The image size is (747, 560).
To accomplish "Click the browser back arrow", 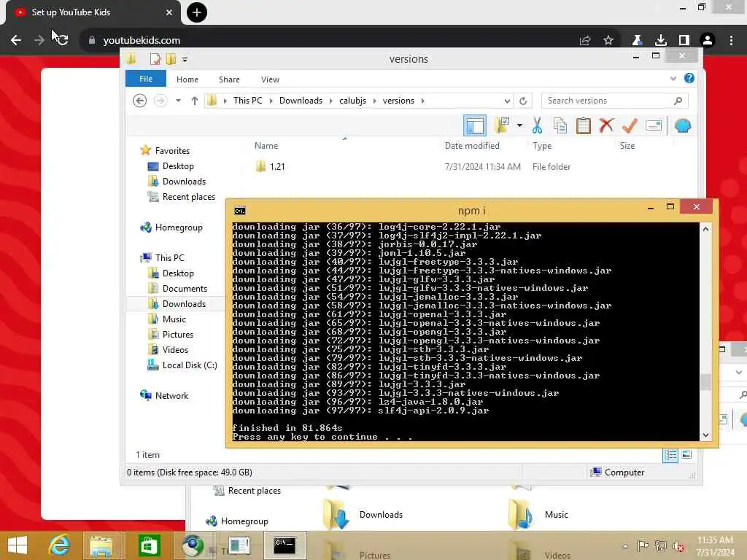I will pyautogui.click(x=16, y=40).
